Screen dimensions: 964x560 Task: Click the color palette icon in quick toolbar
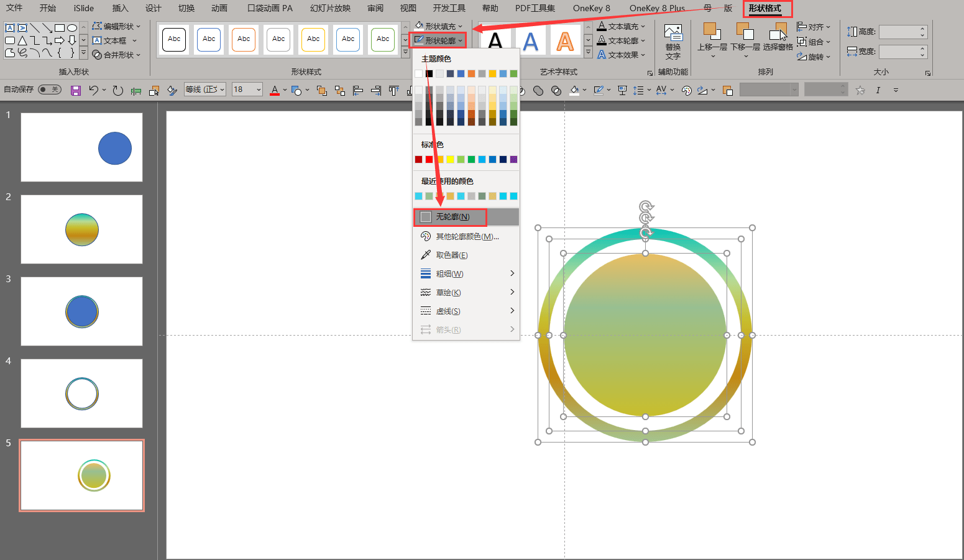687,91
